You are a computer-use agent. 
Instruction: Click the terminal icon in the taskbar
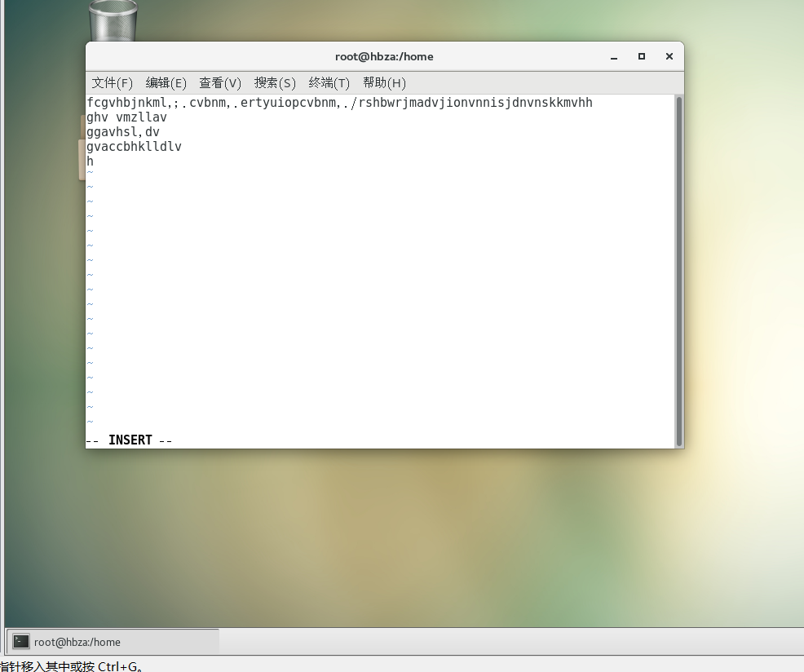[x=21, y=641]
